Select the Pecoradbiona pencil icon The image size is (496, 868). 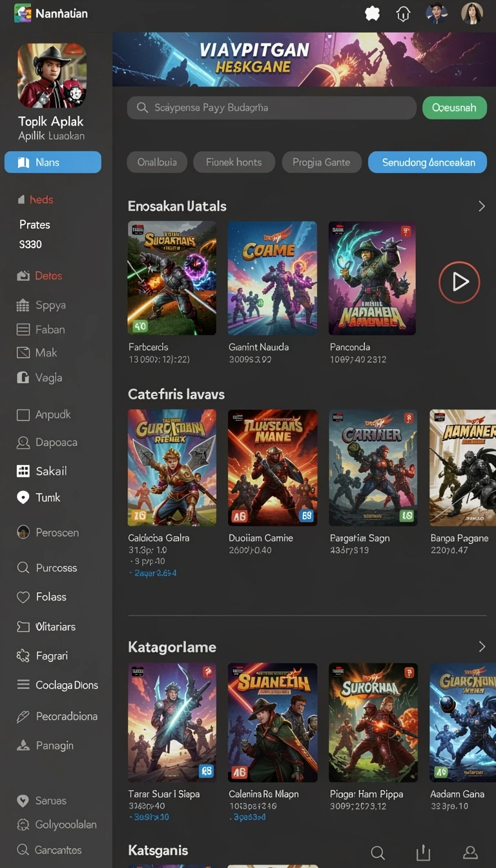point(23,716)
